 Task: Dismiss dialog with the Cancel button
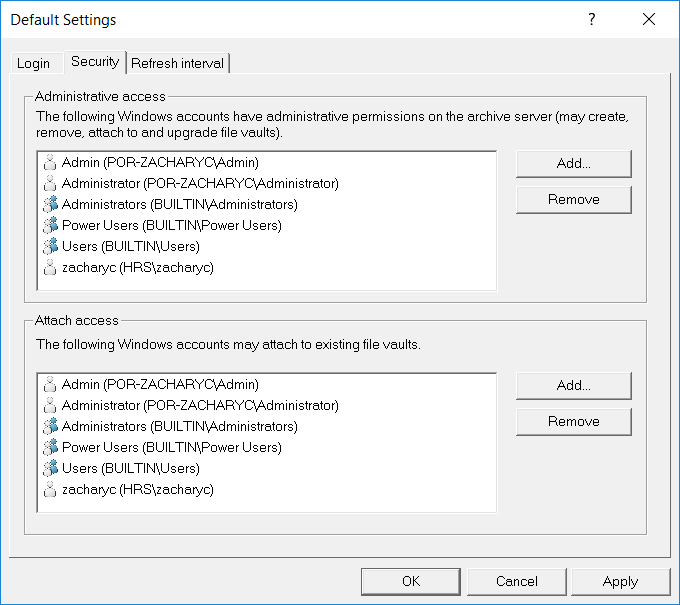517,581
